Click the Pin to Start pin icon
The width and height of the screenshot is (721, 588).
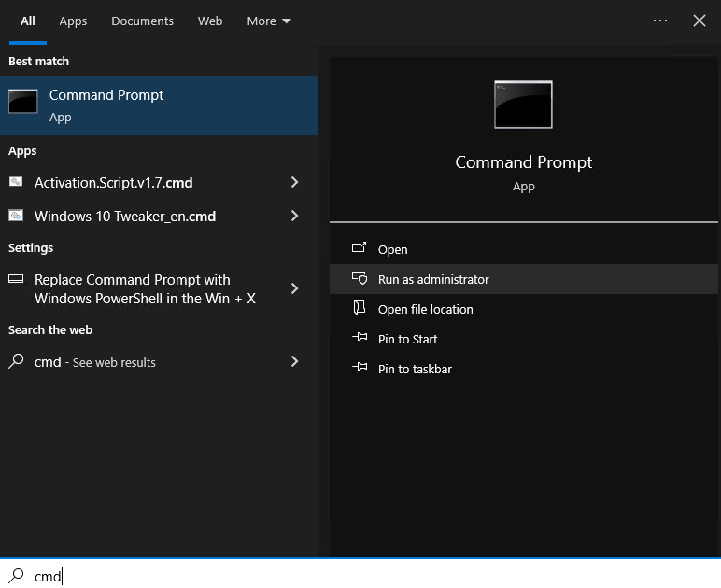(x=360, y=337)
